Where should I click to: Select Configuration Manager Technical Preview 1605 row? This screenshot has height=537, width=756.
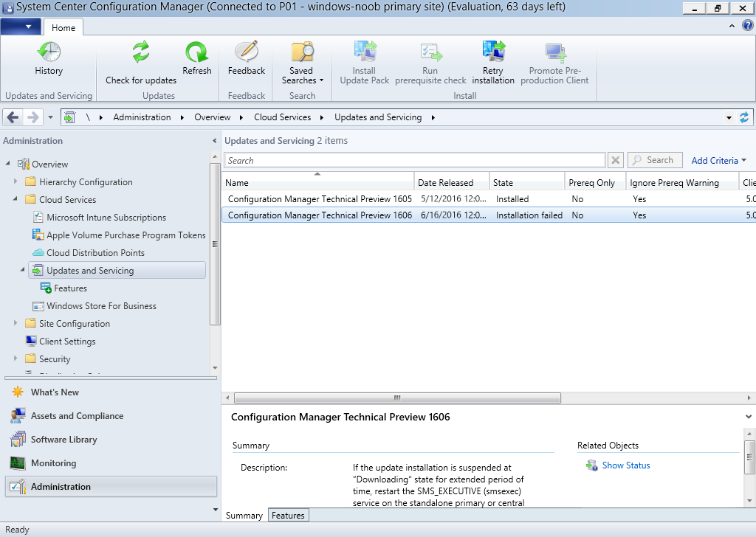coord(489,199)
